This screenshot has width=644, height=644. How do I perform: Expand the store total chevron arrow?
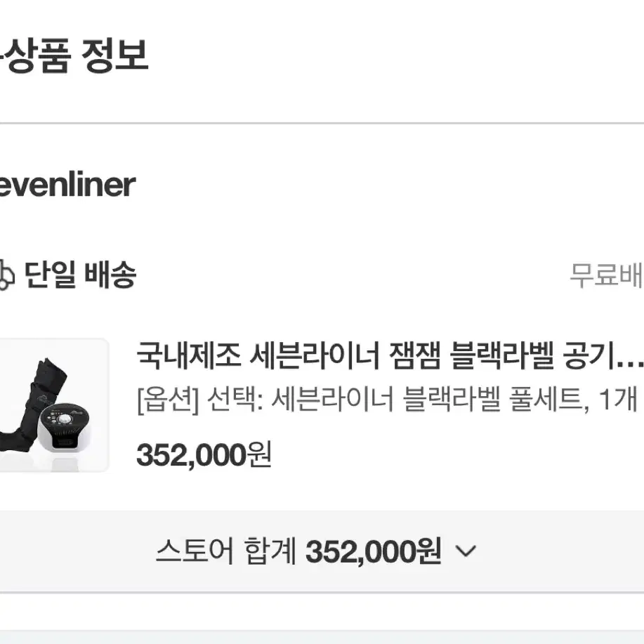[466, 551]
